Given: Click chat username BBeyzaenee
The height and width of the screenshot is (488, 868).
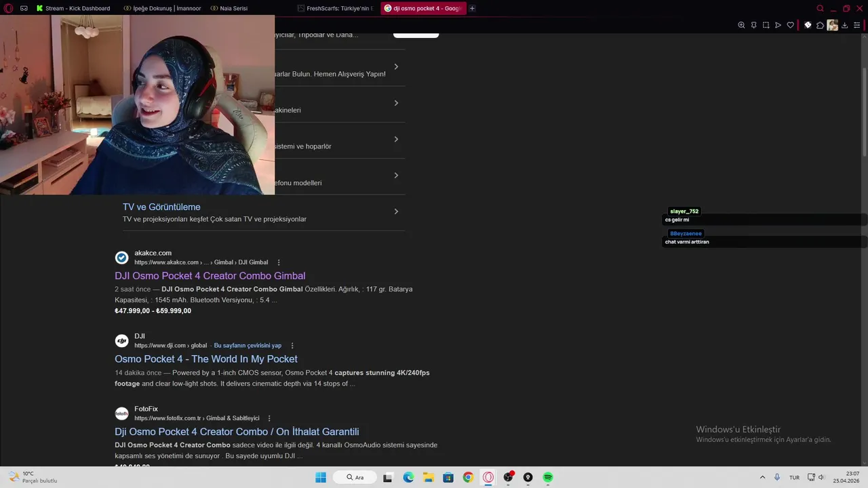Looking at the screenshot, I should [x=686, y=233].
